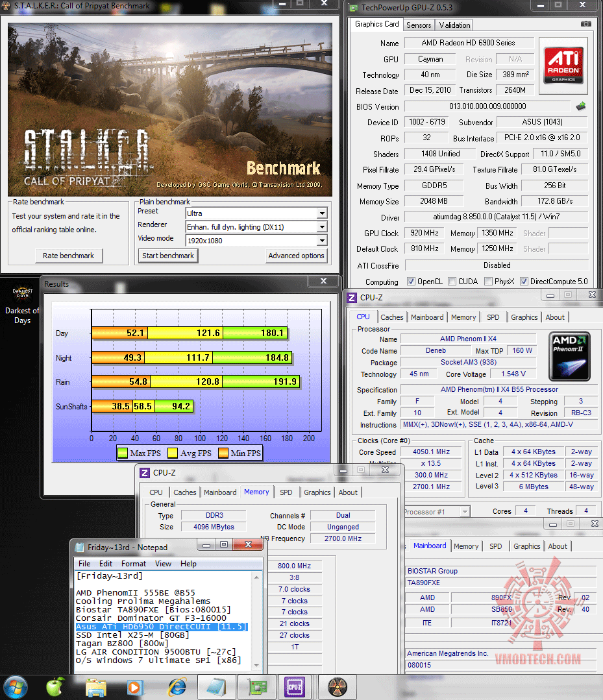Switch to S.T.A.L.K.E.R. benchmark taskbar button

click(338, 688)
